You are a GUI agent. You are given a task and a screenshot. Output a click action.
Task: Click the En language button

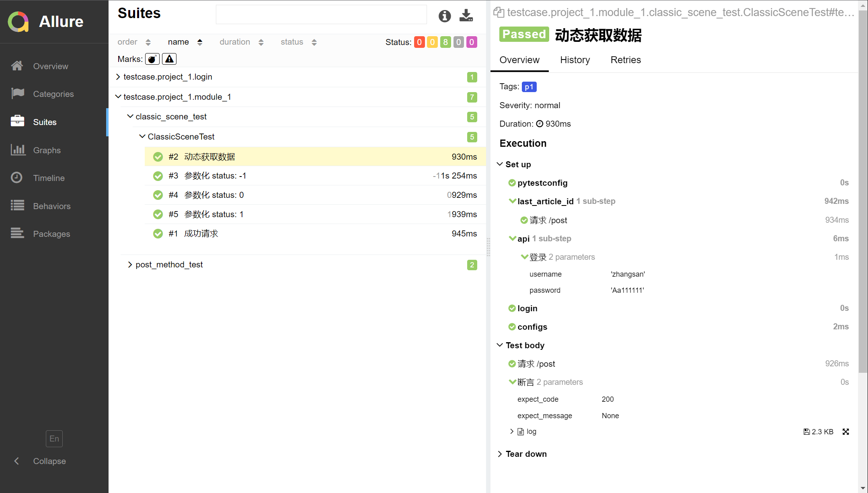54,439
